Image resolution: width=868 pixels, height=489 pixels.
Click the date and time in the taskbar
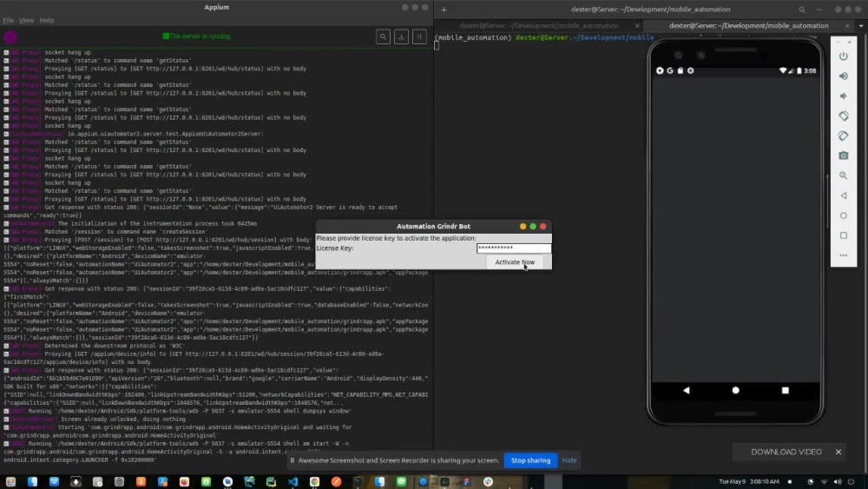click(x=748, y=482)
